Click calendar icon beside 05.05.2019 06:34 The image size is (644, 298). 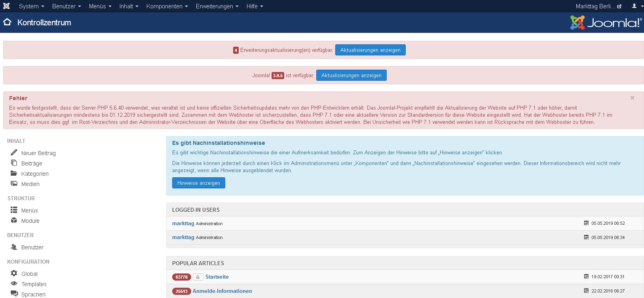click(x=586, y=237)
